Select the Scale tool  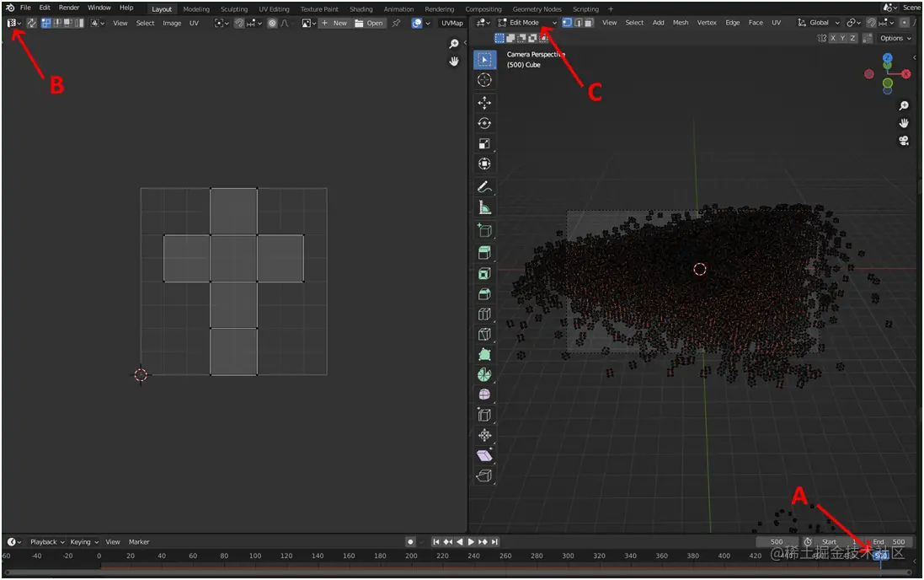[484, 143]
